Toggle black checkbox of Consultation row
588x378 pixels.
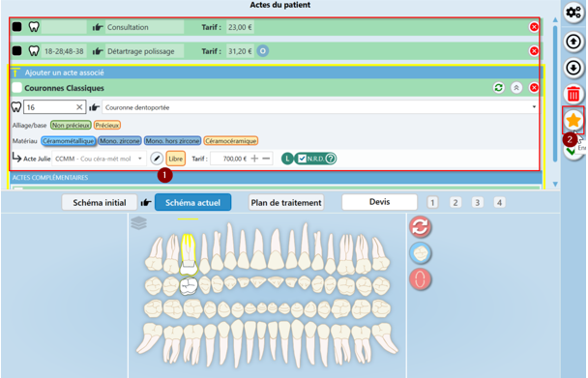tap(16, 27)
